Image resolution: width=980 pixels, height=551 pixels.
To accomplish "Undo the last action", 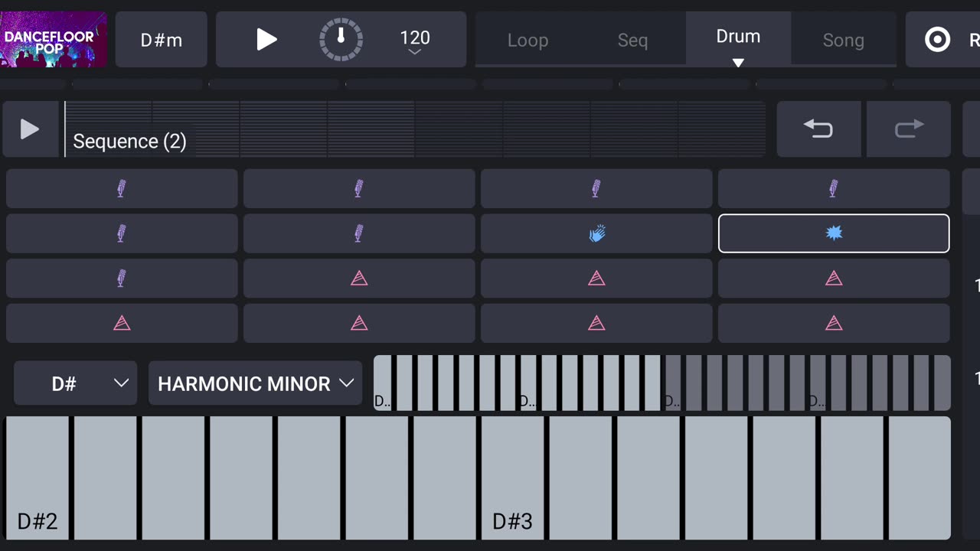I will click(x=818, y=129).
